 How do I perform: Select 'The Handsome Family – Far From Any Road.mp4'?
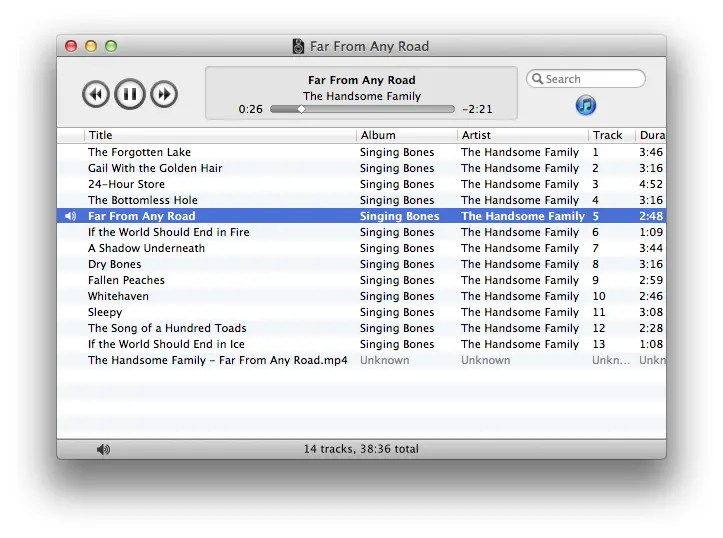362,360
